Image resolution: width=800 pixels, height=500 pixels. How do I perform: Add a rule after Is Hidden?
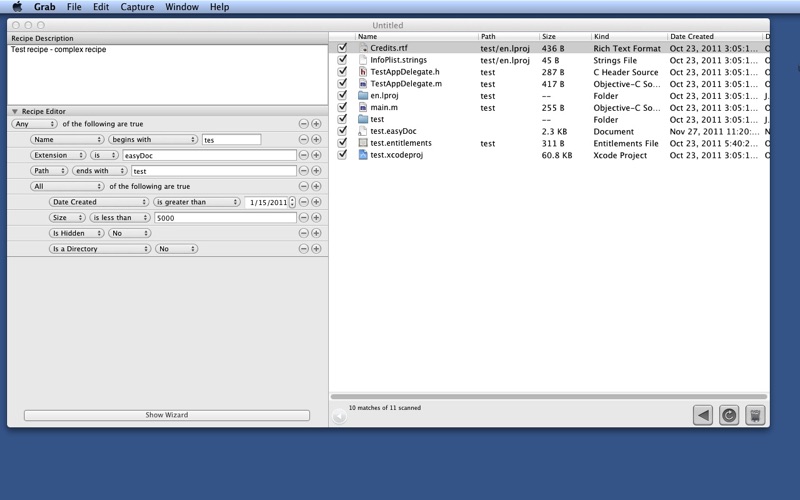[316, 233]
